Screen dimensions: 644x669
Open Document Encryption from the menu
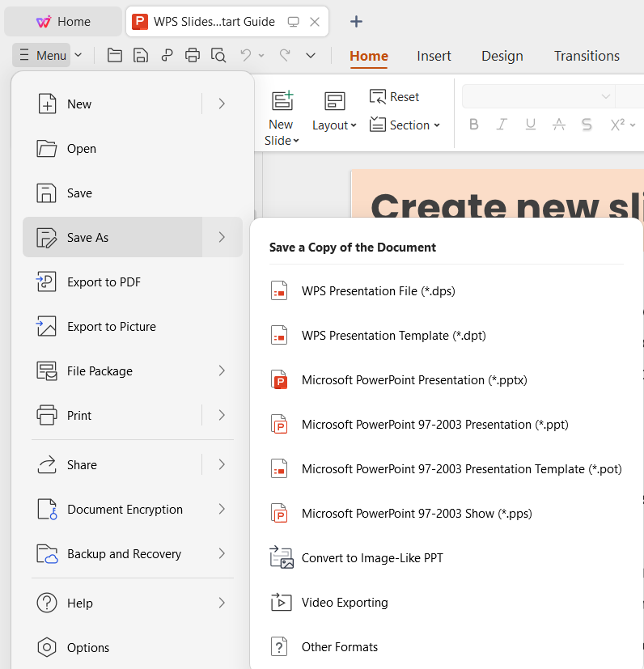pyautogui.click(x=125, y=510)
